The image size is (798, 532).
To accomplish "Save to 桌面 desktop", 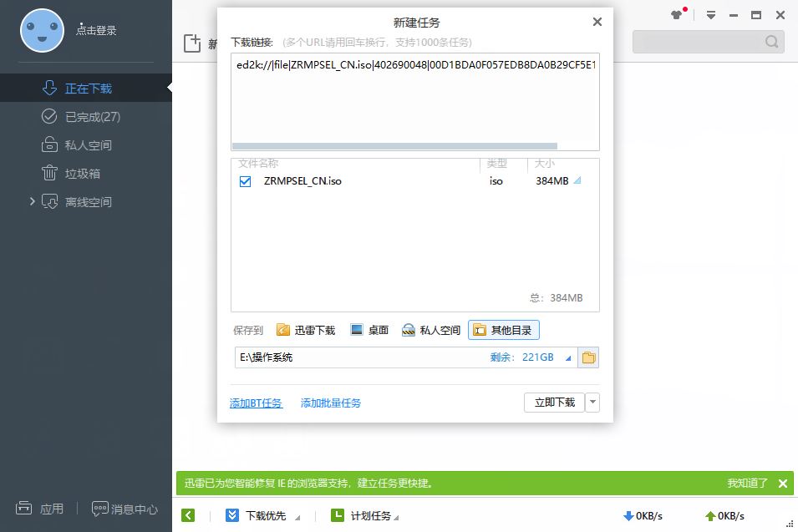I will pos(370,330).
